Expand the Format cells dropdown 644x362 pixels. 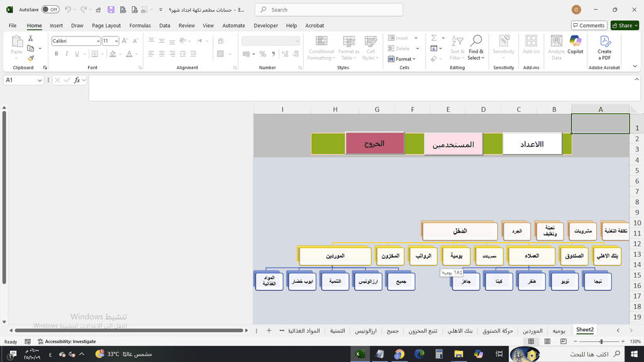click(402, 59)
